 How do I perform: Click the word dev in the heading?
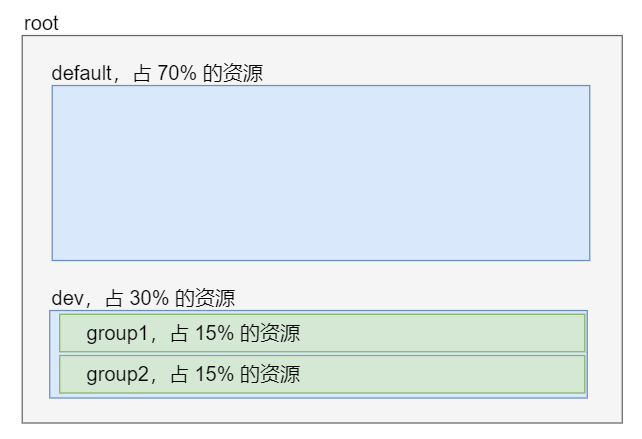click(x=68, y=298)
